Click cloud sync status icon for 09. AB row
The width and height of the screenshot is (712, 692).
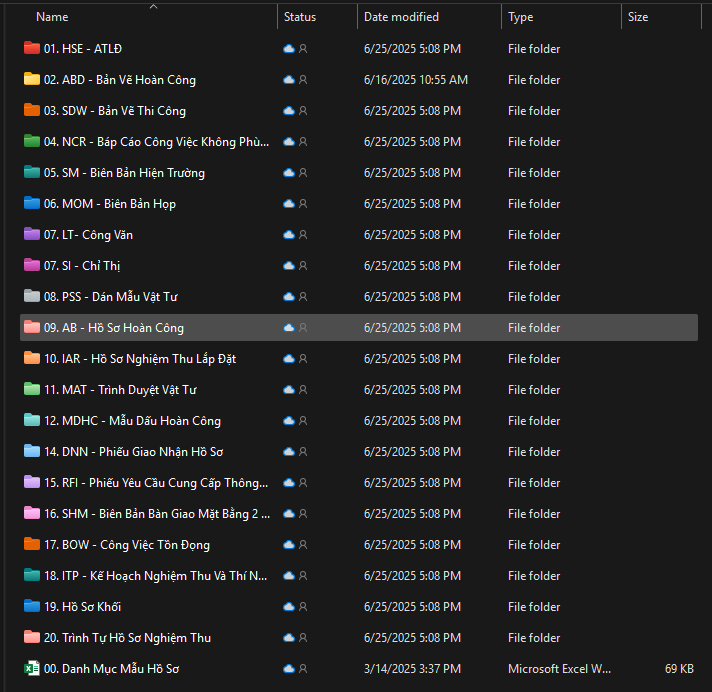click(289, 328)
